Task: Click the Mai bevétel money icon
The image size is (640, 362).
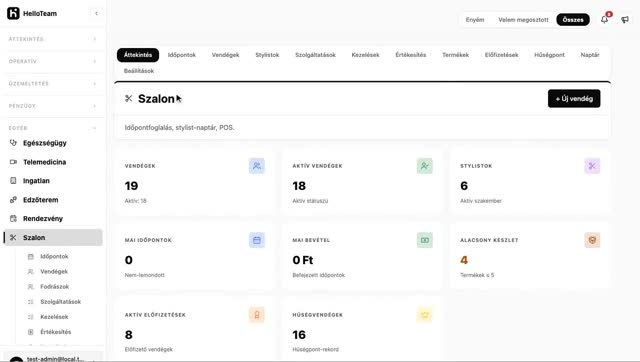Action: pos(424,240)
